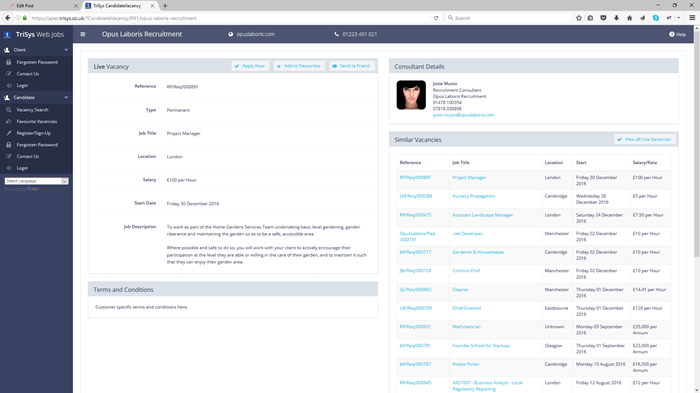The height and width of the screenshot is (393, 700).
Task: Collapse the Candidate menu chevron
Action: point(66,97)
